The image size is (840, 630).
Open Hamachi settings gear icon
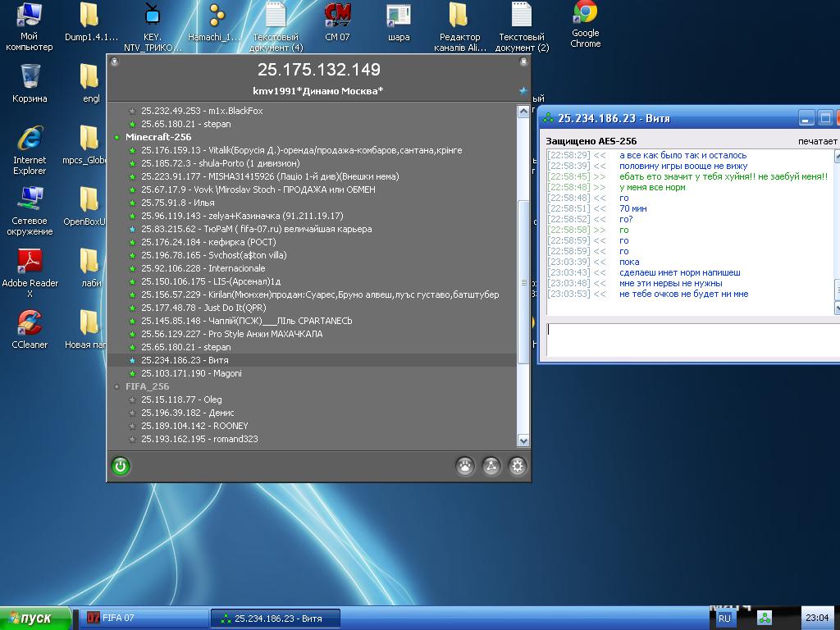[517, 466]
